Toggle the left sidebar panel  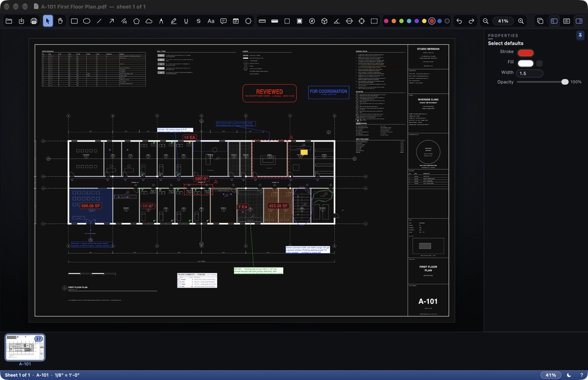(554, 21)
